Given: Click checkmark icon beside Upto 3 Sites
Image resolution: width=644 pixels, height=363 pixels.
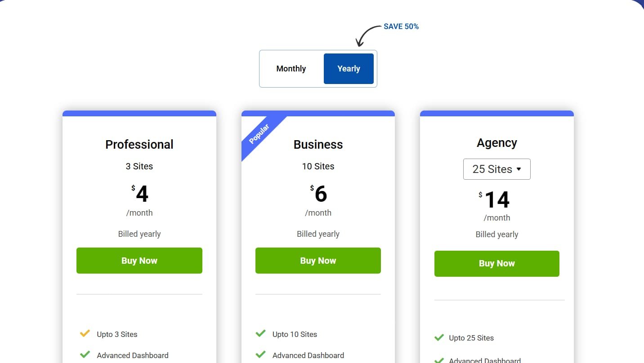Looking at the screenshot, I should 85,334.
